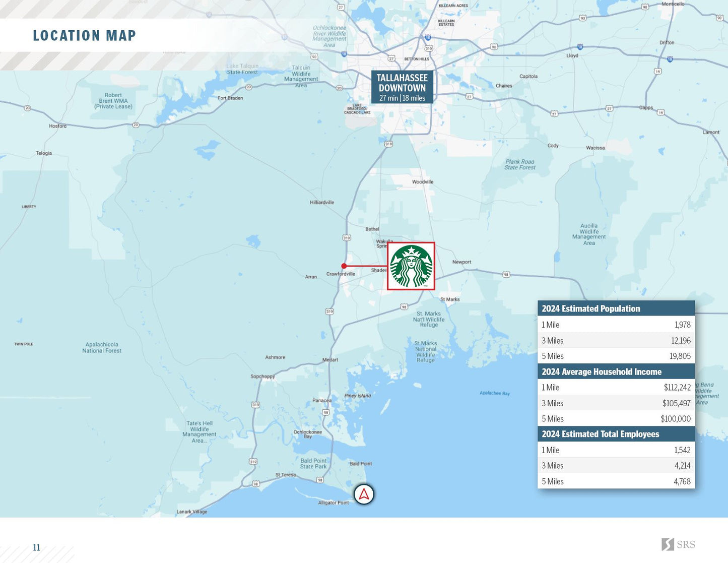This screenshot has width=728, height=563.
Task: Click the St Marks town label
Action: [x=450, y=299]
